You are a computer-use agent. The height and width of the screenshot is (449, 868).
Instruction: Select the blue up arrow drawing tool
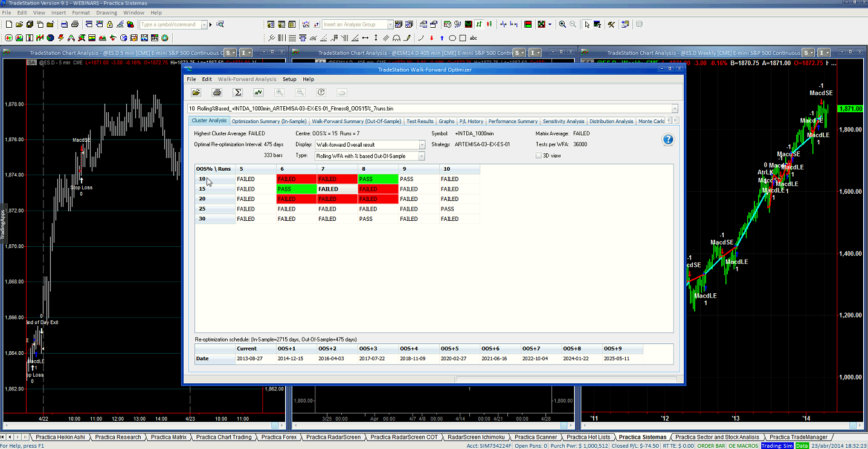coord(442,37)
